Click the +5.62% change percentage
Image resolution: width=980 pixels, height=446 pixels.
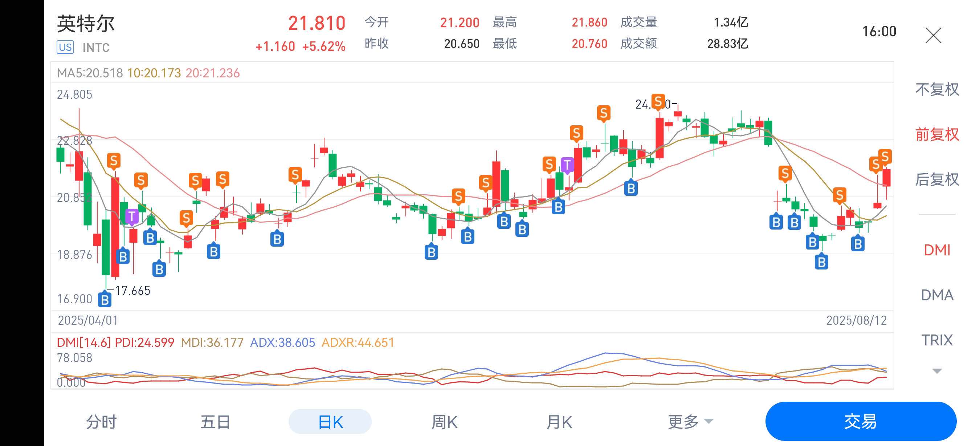click(x=324, y=46)
